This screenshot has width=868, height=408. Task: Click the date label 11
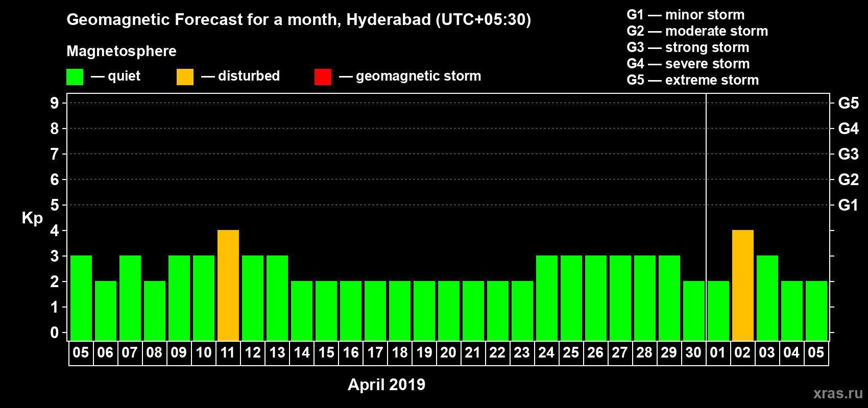pos(228,352)
